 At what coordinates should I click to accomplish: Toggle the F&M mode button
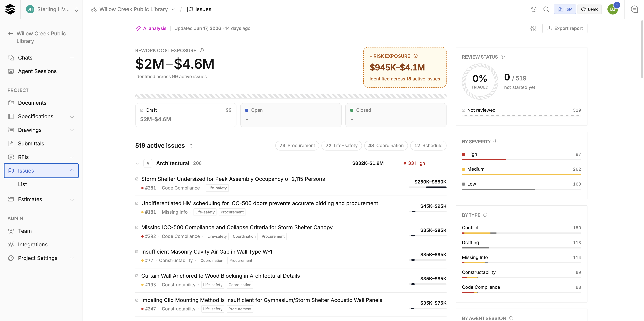[x=565, y=9]
